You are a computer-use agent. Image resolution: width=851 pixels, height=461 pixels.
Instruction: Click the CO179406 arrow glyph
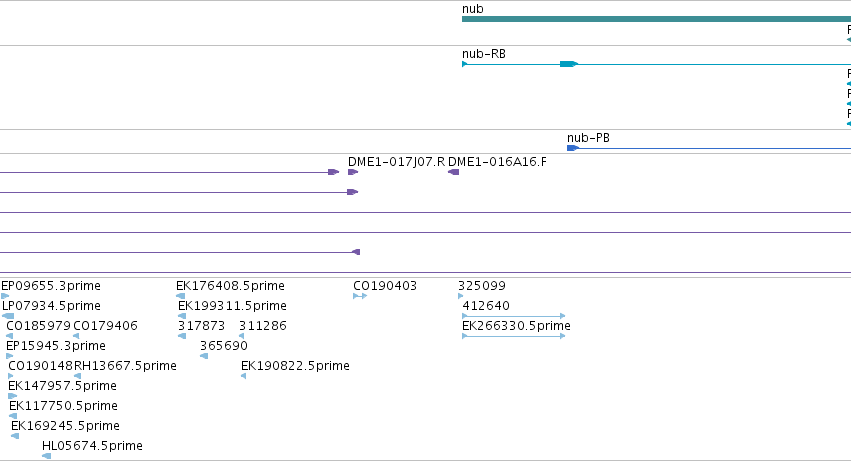[77, 336]
